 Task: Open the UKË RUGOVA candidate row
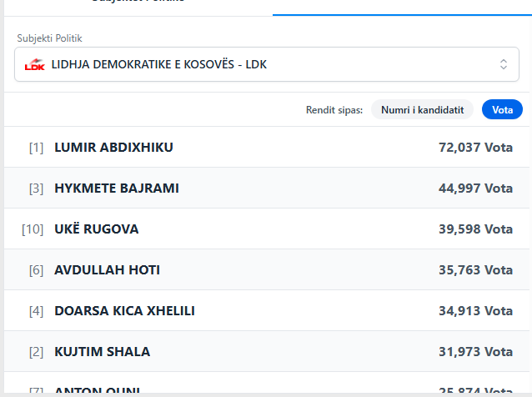[x=96, y=229]
